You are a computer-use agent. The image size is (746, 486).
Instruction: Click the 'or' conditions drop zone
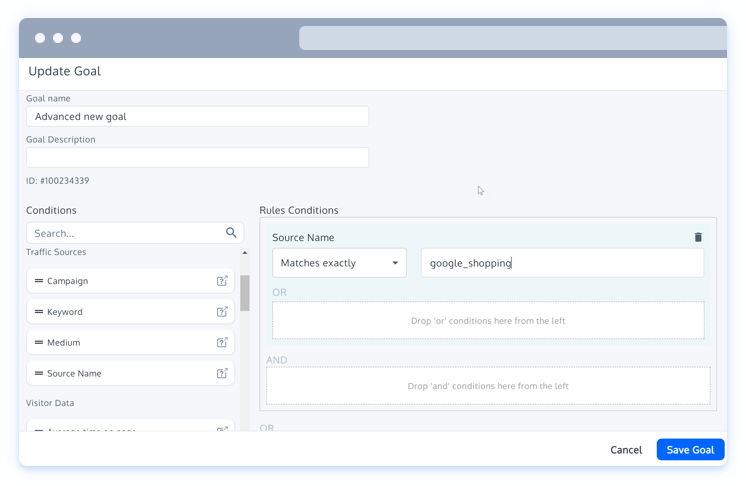(x=488, y=321)
